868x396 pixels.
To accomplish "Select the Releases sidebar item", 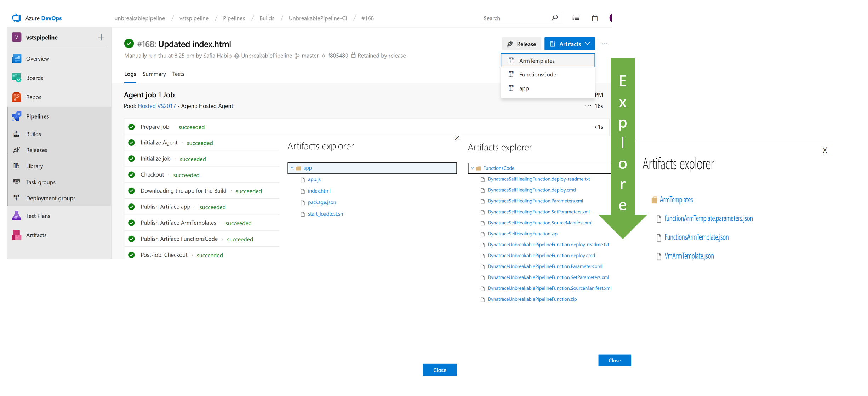I will 36,150.
